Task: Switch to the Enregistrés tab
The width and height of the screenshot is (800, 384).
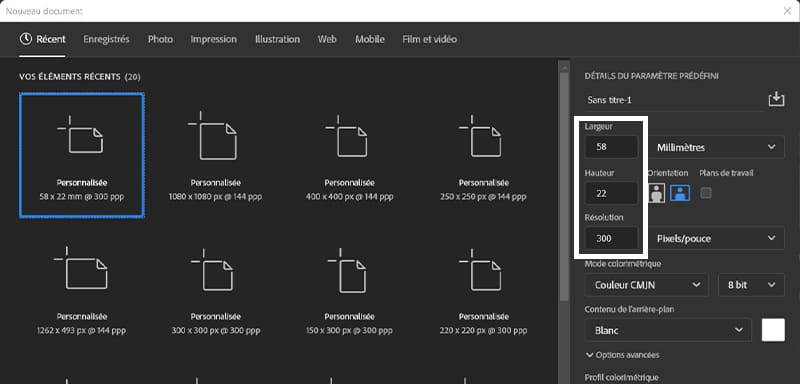Action: click(x=106, y=39)
